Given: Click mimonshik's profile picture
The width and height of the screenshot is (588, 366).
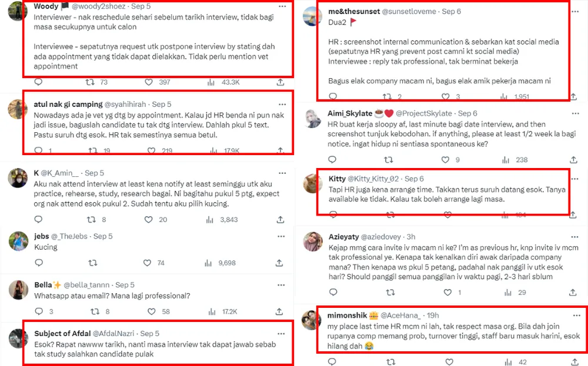Looking at the screenshot, I should 312,320.
